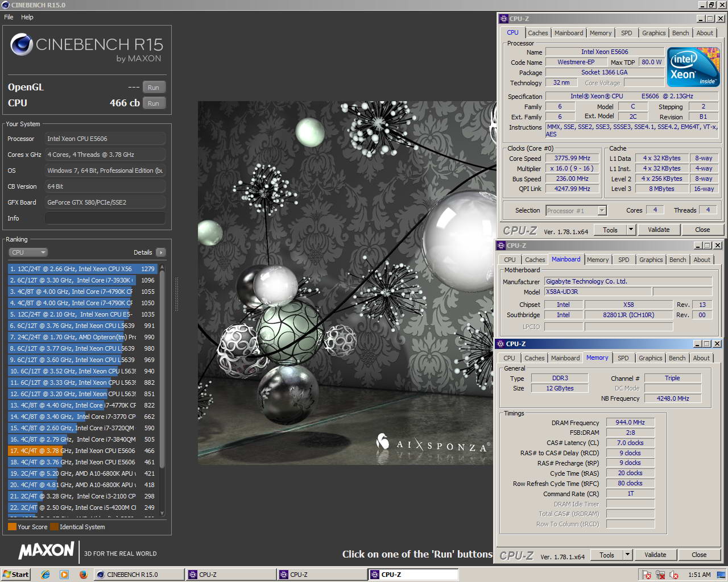The image size is (728, 582).
Task: Switch to CINEBENCH R15.0 taskbar button
Action: click(x=139, y=575)
